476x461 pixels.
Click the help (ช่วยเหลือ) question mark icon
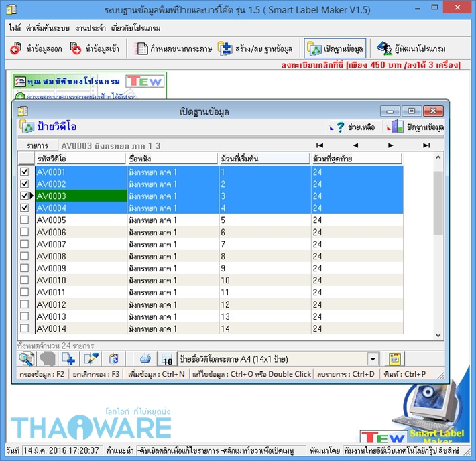pyautogui.click(x=341, y=127)
